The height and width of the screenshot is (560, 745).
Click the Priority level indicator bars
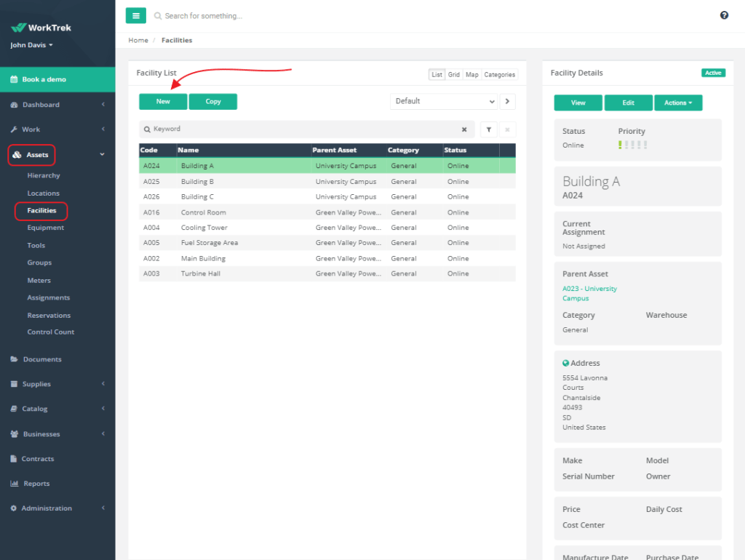point(632,145)
